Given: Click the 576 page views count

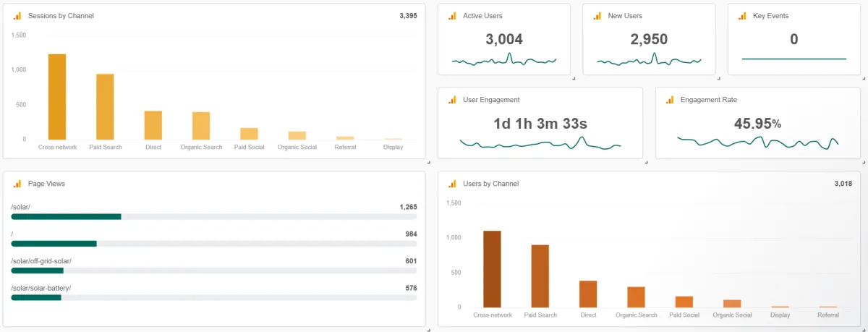Looking at the screenshot, I should 411,288.
